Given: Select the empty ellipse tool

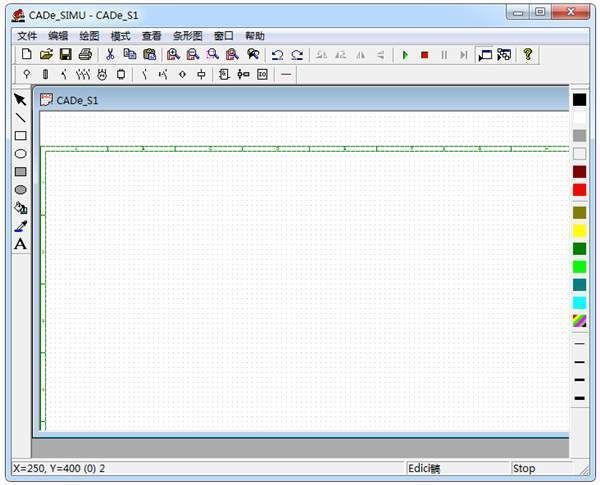Looking at the screenshot, I should click(x=20, y=154).
